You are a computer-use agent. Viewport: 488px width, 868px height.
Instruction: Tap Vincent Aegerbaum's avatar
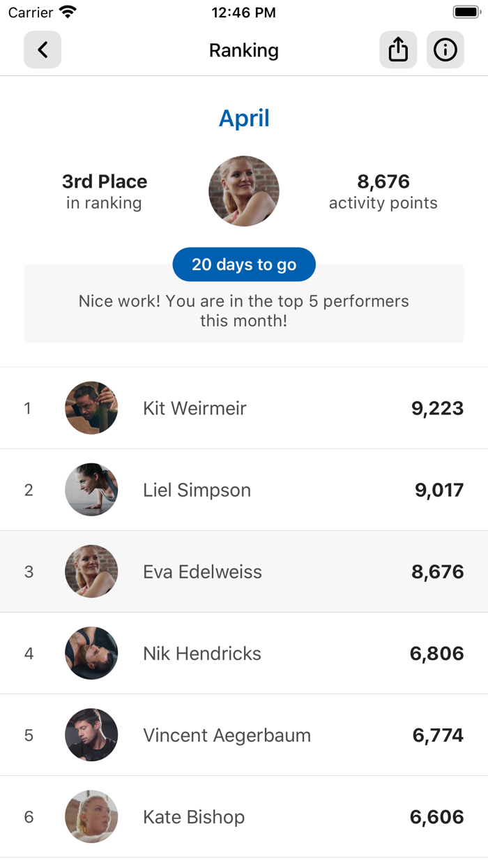click(91, 735)
